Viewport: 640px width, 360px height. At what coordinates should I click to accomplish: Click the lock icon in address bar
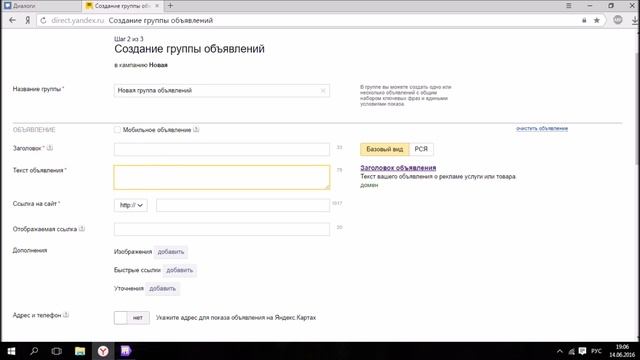click(584, 20)
